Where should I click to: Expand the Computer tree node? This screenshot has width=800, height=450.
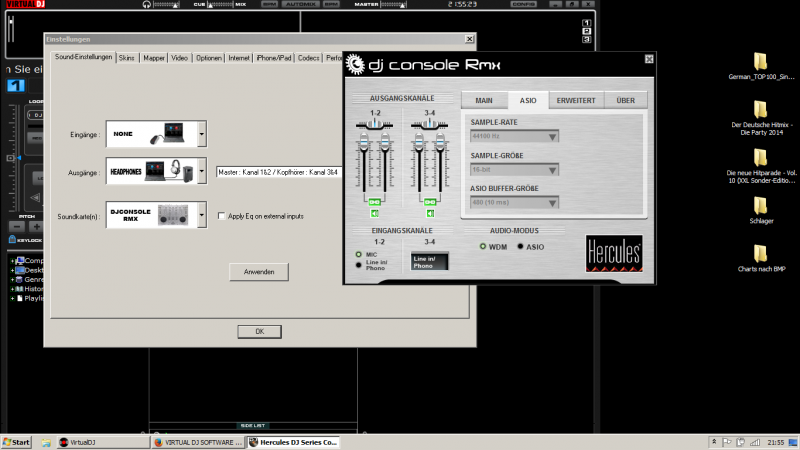pyautogui.click(x=12, y=261)
